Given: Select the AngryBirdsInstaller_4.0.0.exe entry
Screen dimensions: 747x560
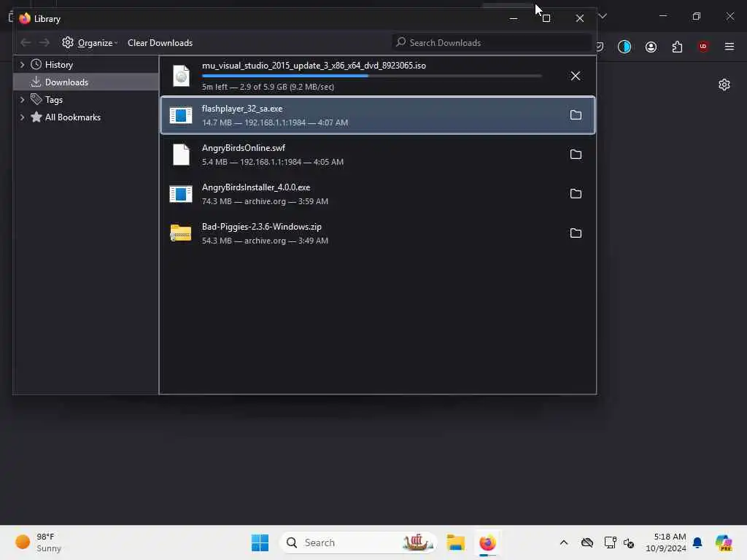Looking at the screenshot, I should coord(378,194).
